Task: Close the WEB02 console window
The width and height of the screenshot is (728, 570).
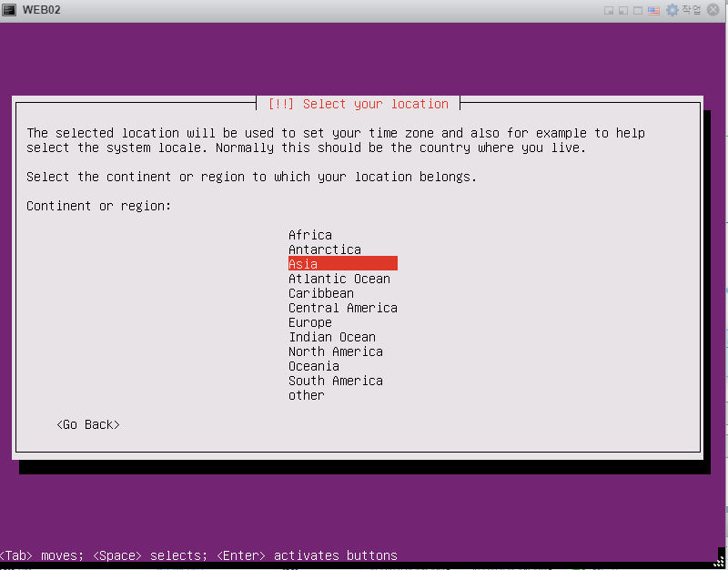Action: (x=713, y=10)
